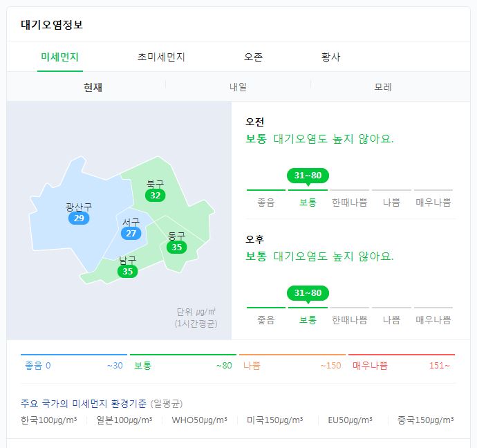Click the 좋음 legend segment
This screenshot has width=477, height=448.
coord(74,362)
